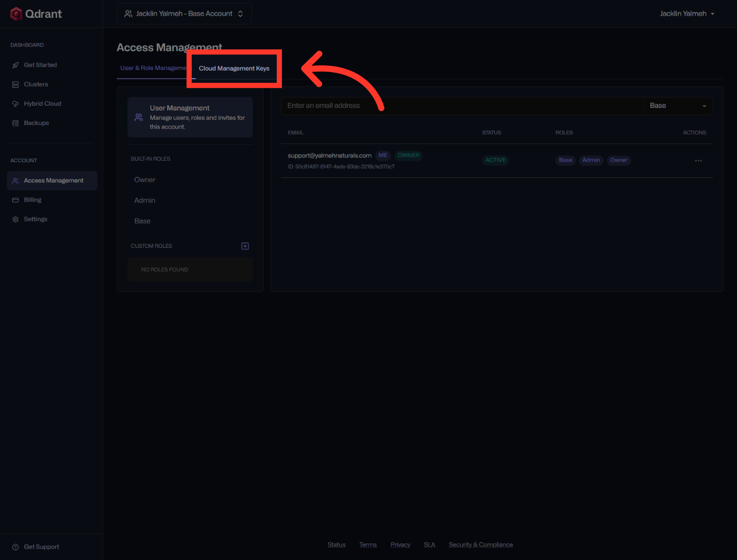Open Get Started via its rocket icon
Image resolution: width=737 pixels, height=560 pixels.
[x=16, y=65]
